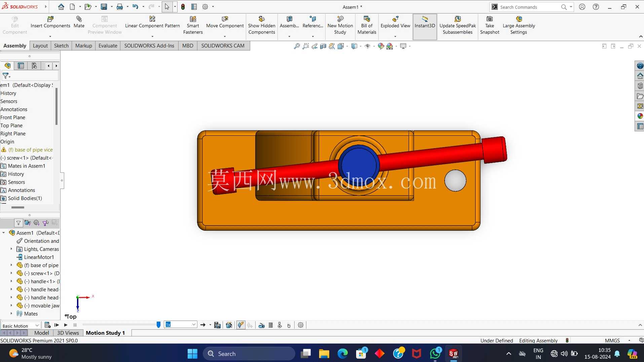Play the motion study animation
644x362 pixels.
(66, 325)
